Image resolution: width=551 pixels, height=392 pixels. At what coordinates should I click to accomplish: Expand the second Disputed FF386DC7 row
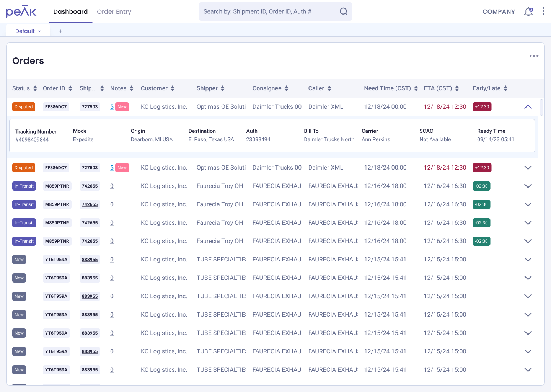point(528,168)
